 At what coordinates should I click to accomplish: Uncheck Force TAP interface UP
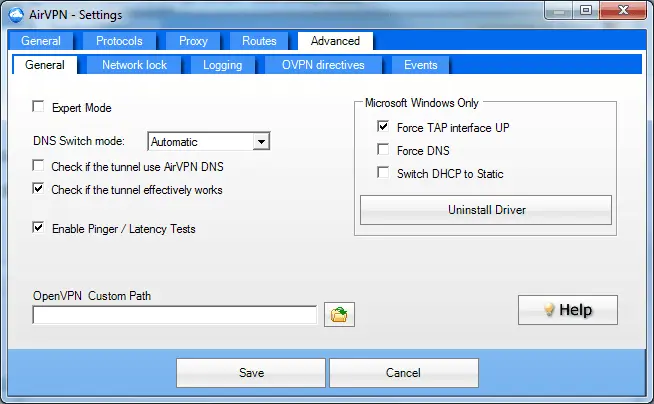tap(383, 126)
